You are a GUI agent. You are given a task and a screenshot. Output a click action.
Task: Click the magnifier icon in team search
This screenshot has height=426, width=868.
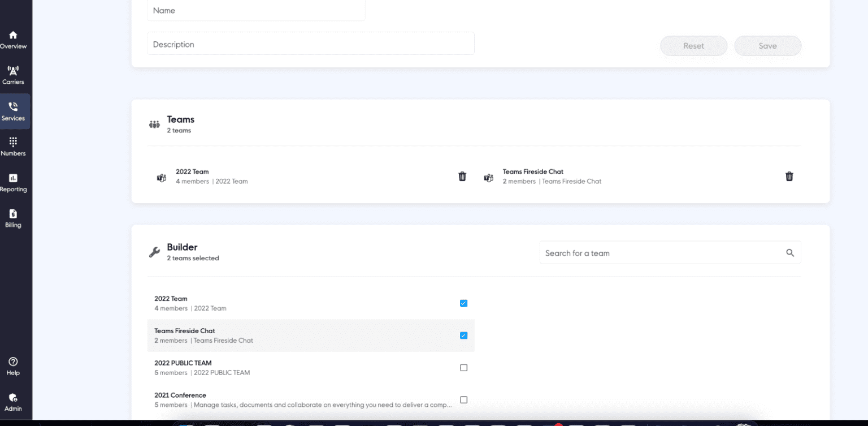790,252
